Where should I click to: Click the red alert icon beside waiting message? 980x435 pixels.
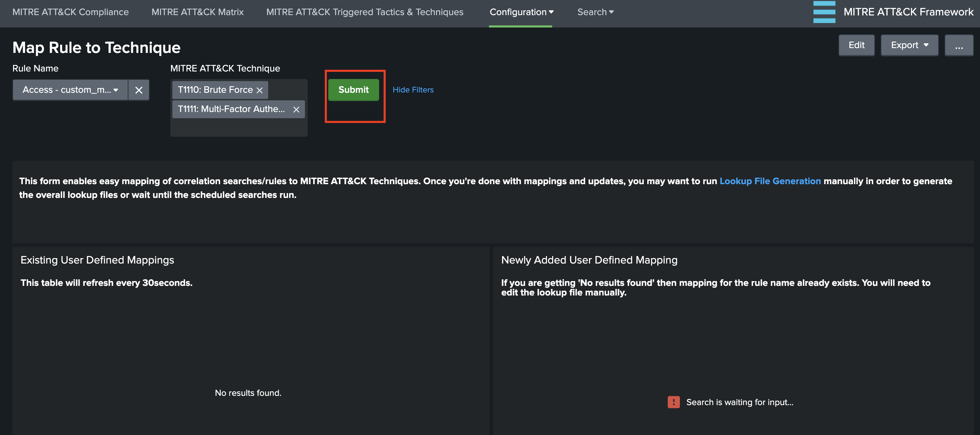[673, 402]
